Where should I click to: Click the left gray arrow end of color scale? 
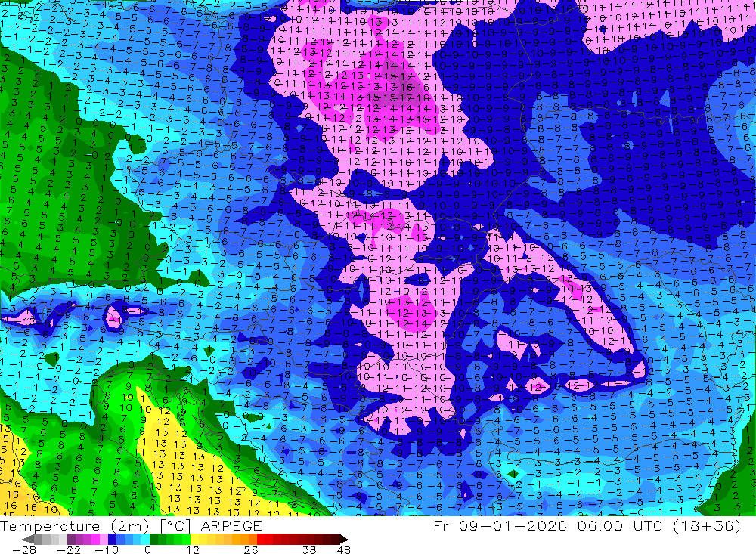(27, 539)
